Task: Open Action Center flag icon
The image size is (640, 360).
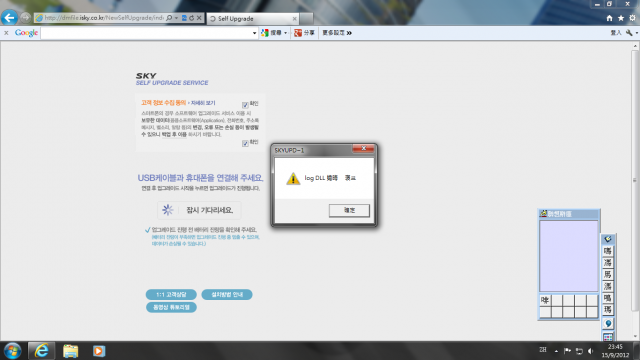Action: pyautogui.click(x=567, y=351)
